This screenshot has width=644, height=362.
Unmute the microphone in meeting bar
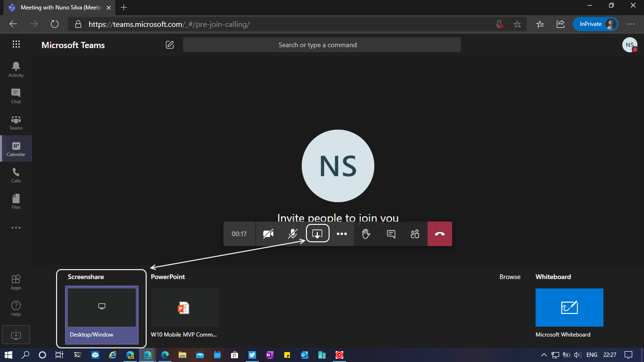point(293,234)
